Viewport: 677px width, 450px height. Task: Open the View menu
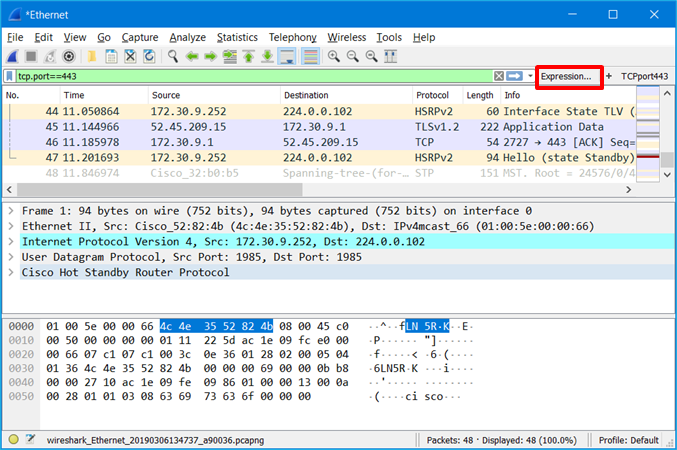tap(75, 38)
